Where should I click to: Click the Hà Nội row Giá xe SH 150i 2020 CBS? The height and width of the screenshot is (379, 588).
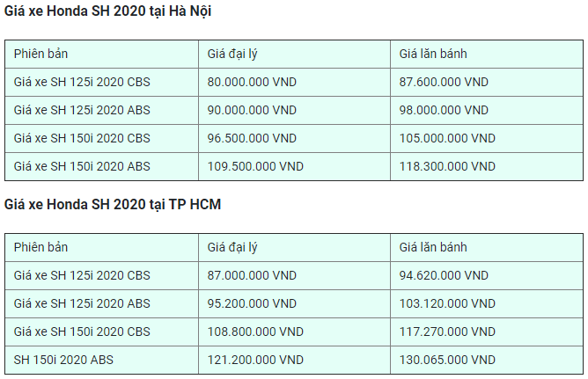coord(294,138)
